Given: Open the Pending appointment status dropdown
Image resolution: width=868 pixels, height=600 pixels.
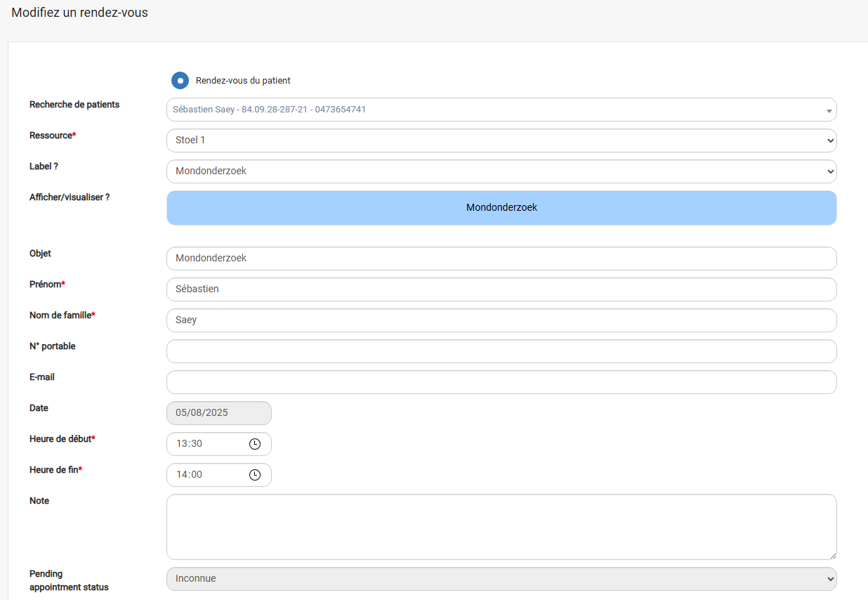Looking at the screenshot, I should tap(501, 579).
